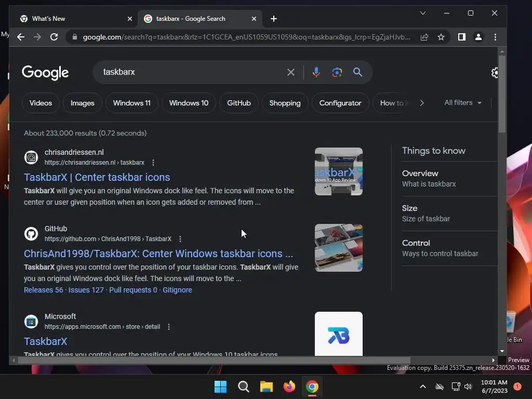Open options for chrisandriessen.nl result
Viewport: 532px width, 399px height.
pyautogui.click(x=153, y=163)
